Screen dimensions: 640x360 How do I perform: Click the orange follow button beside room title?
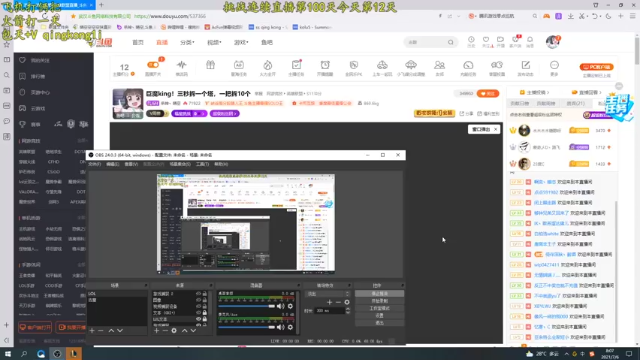click(488, 93)
